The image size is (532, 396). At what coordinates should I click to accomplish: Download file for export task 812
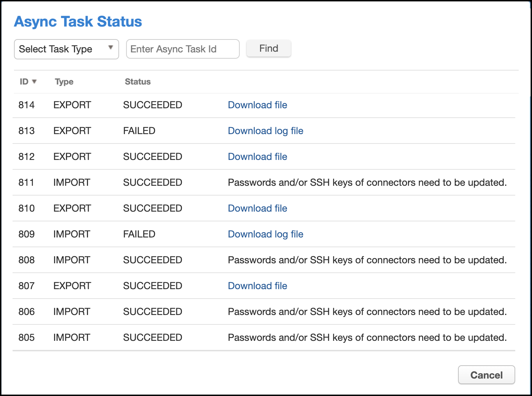coord(257,157)
